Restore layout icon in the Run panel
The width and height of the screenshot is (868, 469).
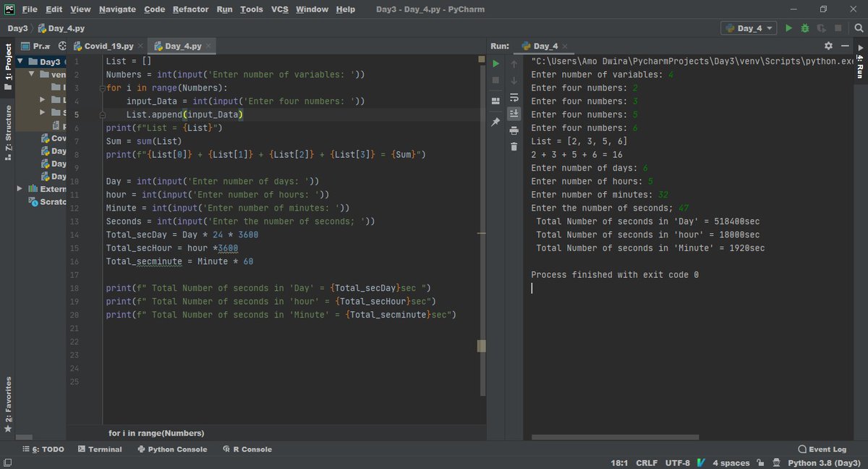coord(495,101)
